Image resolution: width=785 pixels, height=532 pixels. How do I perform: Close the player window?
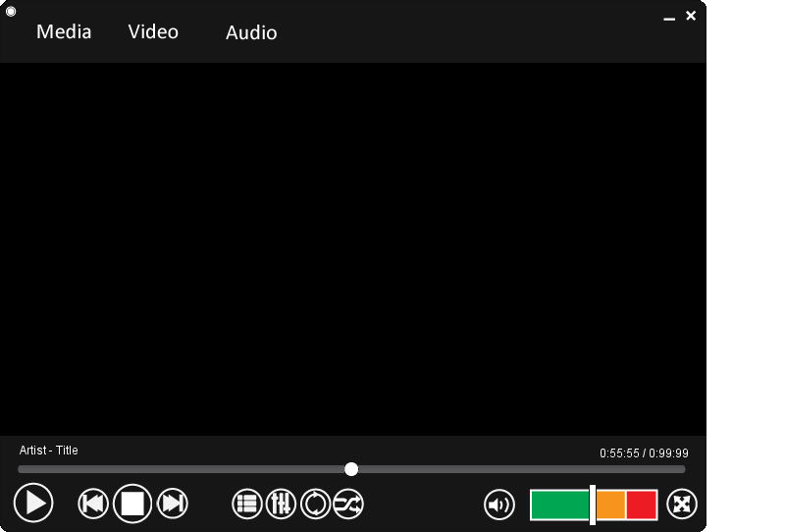tap(691, 16)
